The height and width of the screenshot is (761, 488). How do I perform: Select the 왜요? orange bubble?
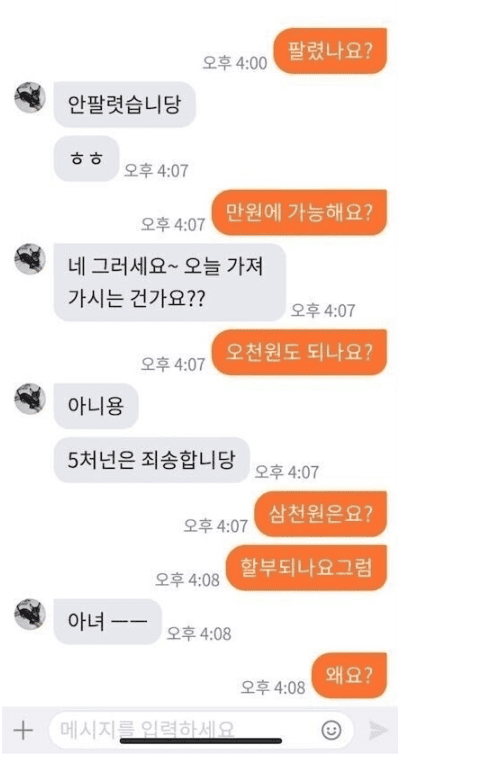349,676
